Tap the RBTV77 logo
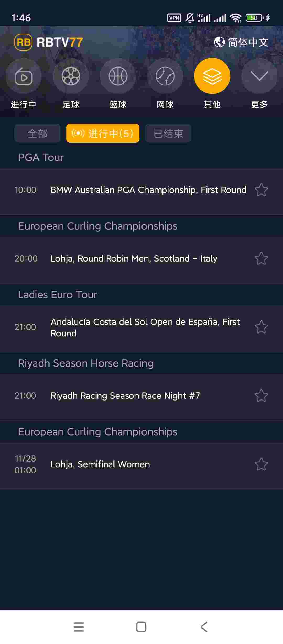The width and height of the screenshot is (283, 644). click(x=49, y=42)
